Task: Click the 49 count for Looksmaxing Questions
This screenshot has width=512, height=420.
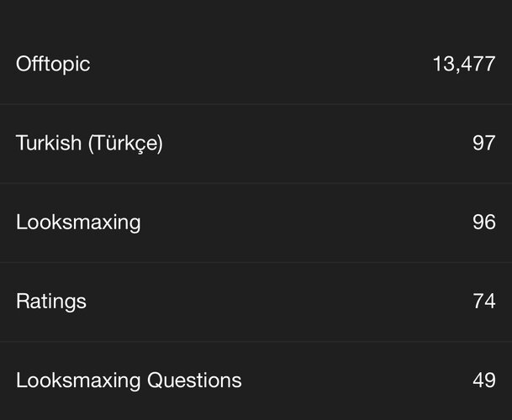Action: pos(483,381)
